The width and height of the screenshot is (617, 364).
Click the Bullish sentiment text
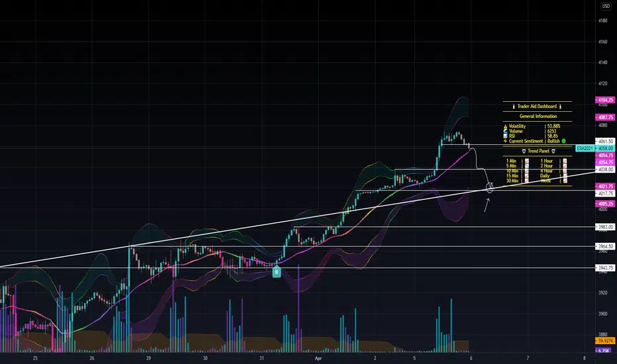[x=553, y=141]
